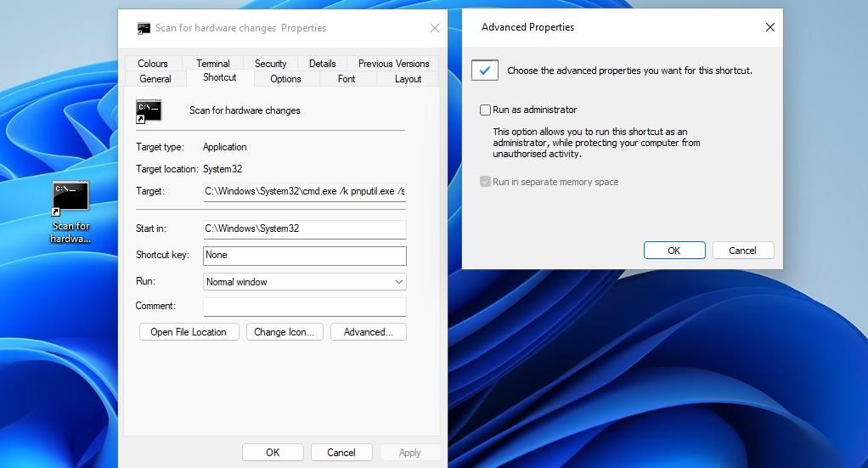Click the Advanced button
Viewport: 868px width, 468px height.
(368, 332)
